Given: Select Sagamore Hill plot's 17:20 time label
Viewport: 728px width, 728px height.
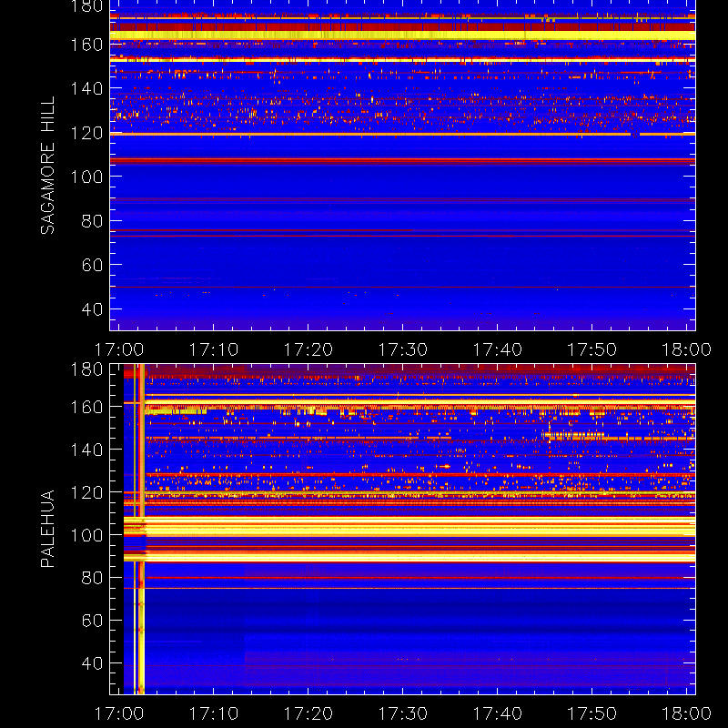Looking at the screenshot, I should (x=308, y=349).
